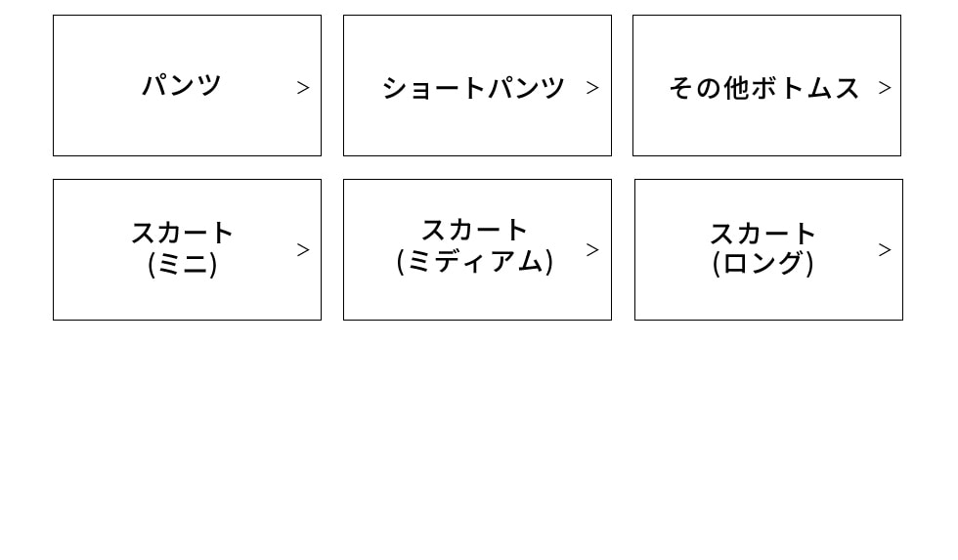Choose the スカート(ミニ) category
The image size is (958, 560).
tap(187, 250)
